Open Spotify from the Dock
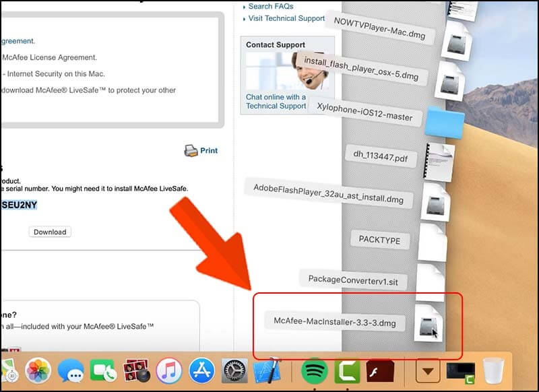This screenshot has width=539, height=392. click(315, 371)
